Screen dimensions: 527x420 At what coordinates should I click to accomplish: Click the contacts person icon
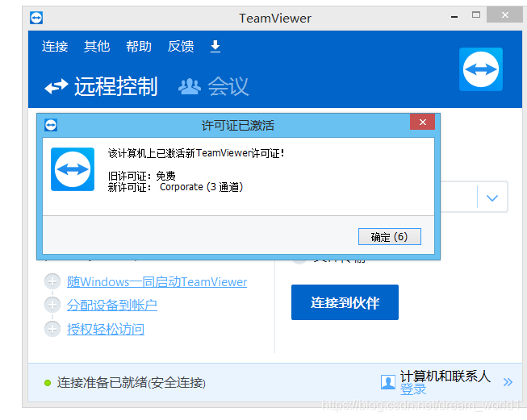pos(388,382)
